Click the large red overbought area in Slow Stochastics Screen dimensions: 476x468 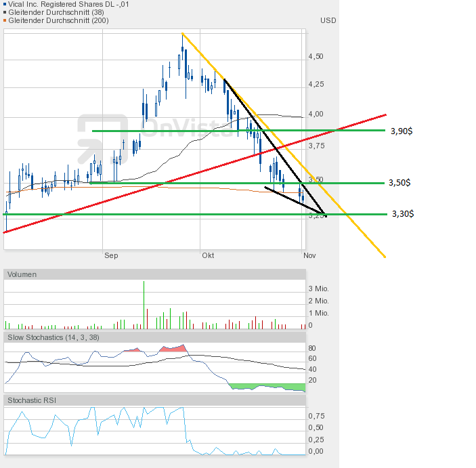coord(175,349)
